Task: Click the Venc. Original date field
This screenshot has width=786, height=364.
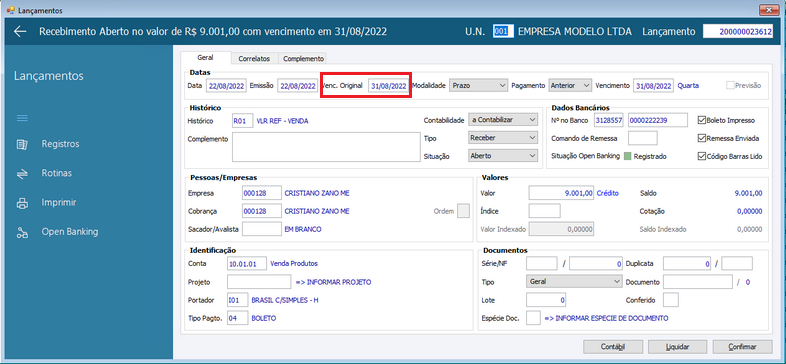Action: pyautogui.click(x=389, y=86)
